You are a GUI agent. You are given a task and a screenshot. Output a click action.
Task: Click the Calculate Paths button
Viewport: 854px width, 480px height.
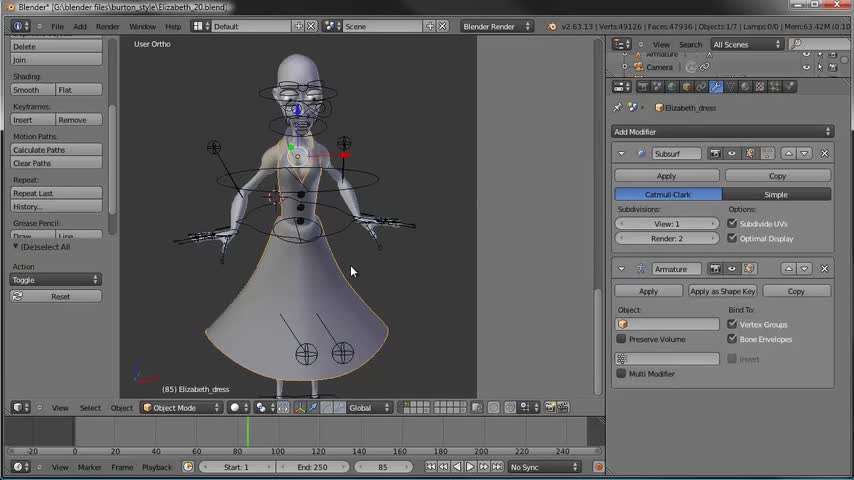click(56, 150)
